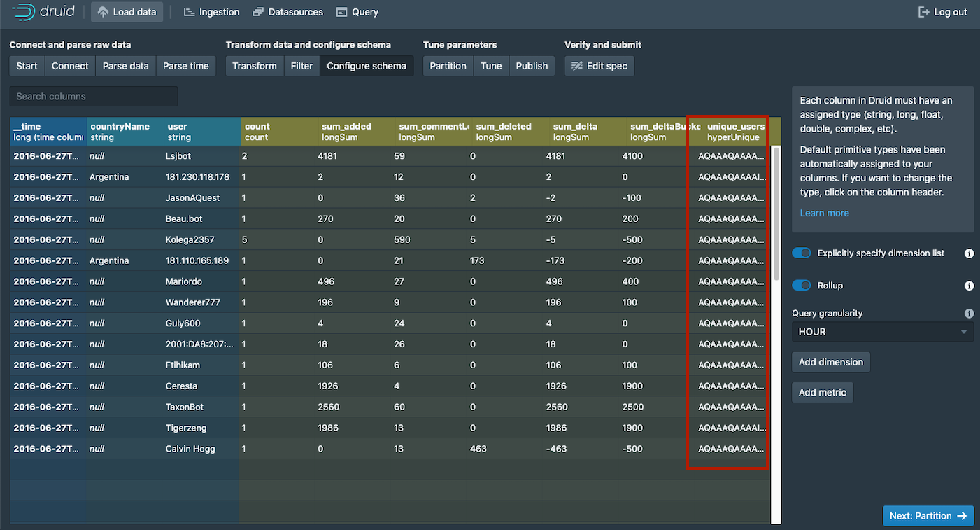The width and height of the screenshot is (980, 530).
Task: Click Next: Partition
Action: coord(928,516)
